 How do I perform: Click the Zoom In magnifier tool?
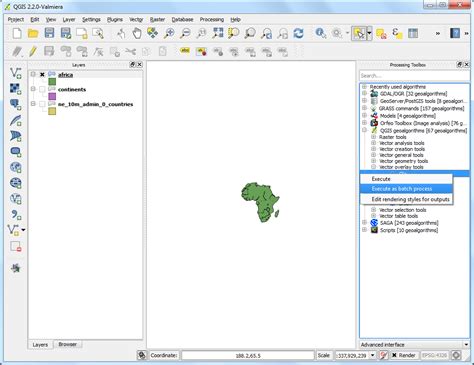tap(169, 33)
